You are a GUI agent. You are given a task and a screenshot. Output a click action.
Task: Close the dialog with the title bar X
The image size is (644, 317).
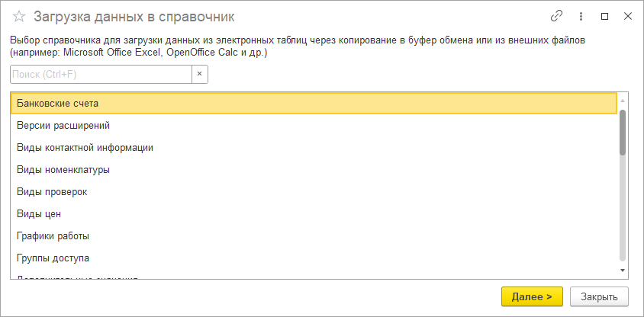pos(627,16)
